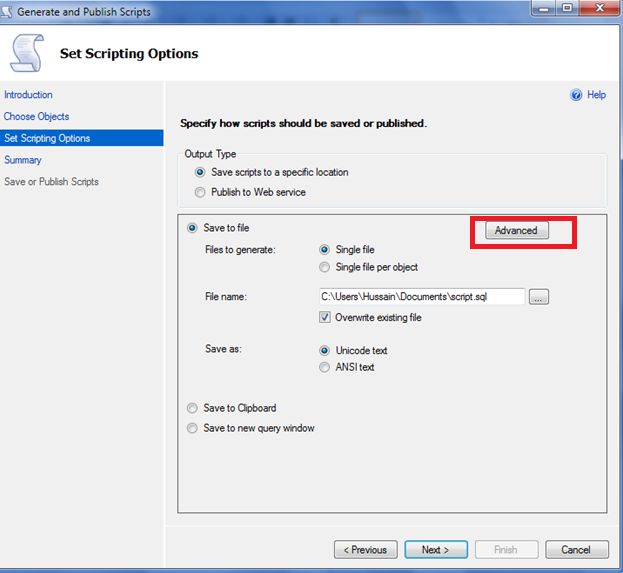Click the File name path field
Image resolution: width=623 pixels, height=573 pixels.
click(421, 297)
